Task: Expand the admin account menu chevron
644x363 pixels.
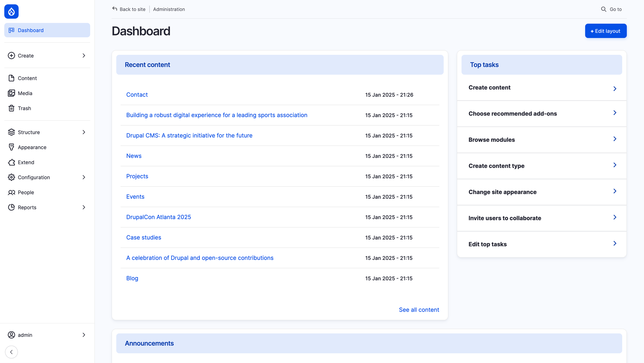Action: click(x=84, y=335)
